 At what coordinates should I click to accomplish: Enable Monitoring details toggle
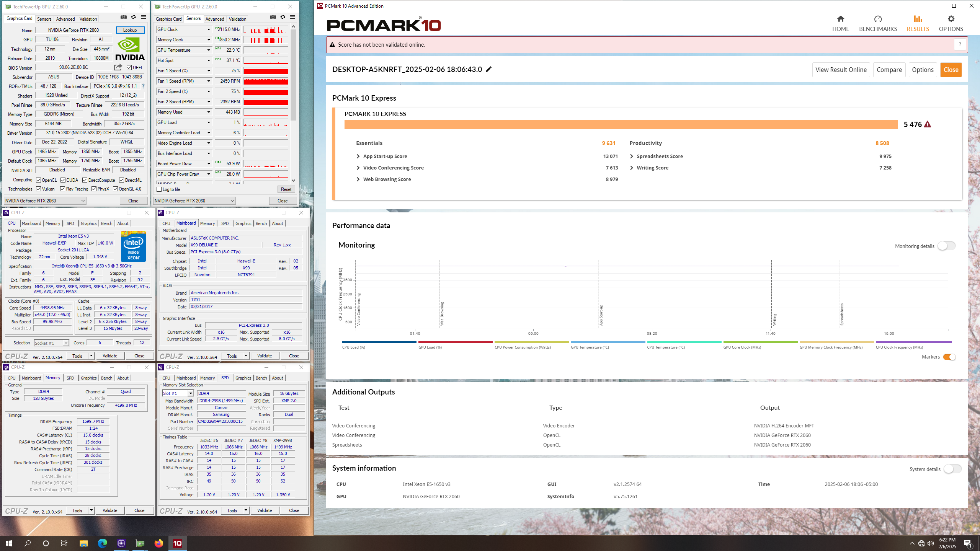click(x=946, y=246)
